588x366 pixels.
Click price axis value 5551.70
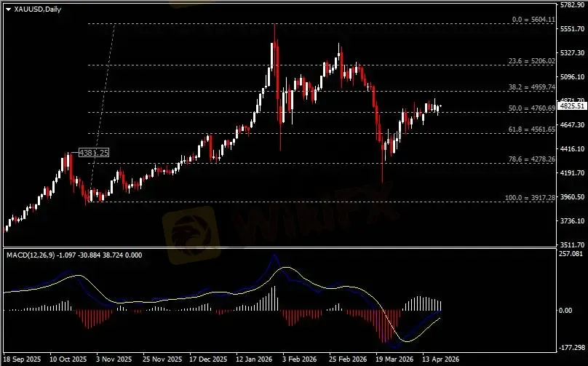click(x=572, y=28)
